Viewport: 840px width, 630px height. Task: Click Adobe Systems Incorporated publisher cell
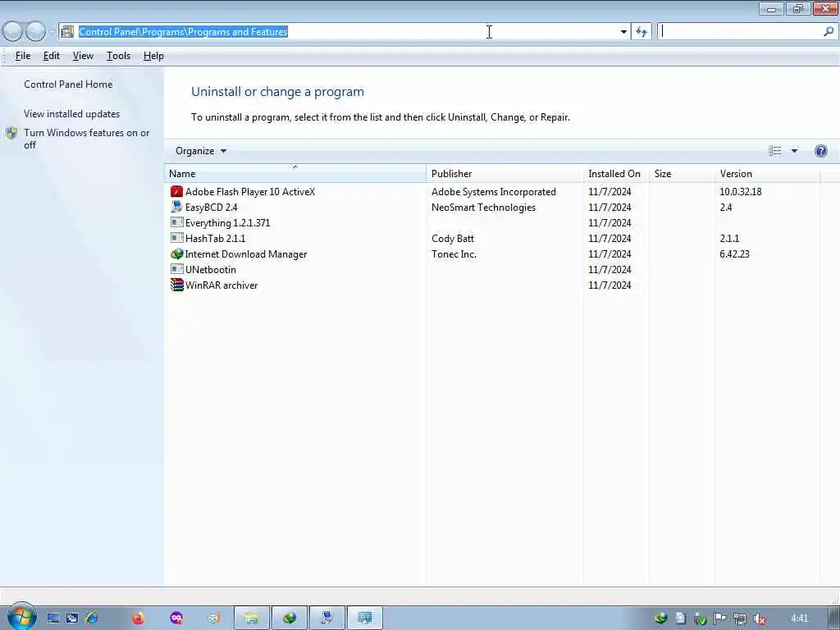tap(493, 192)
